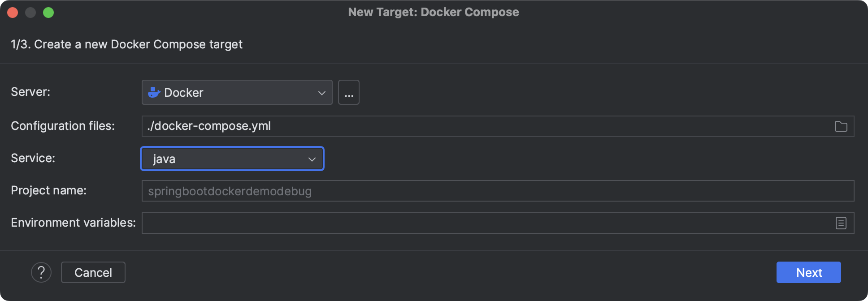
Task: Minimize the window using the yellow button
Action: (30, 12)
